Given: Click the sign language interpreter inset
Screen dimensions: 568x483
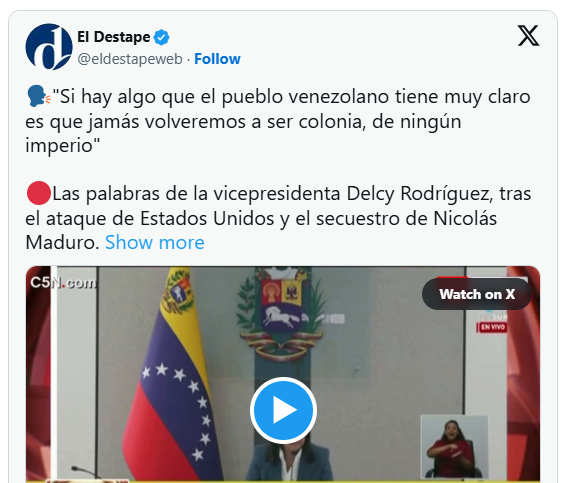Looking at the screenshot, I should [455, 446].
